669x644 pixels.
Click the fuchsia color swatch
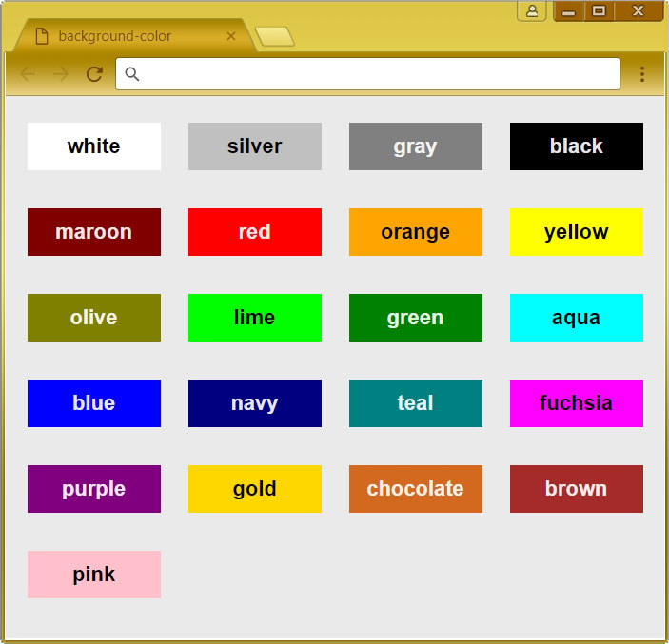tap(577, 403)
